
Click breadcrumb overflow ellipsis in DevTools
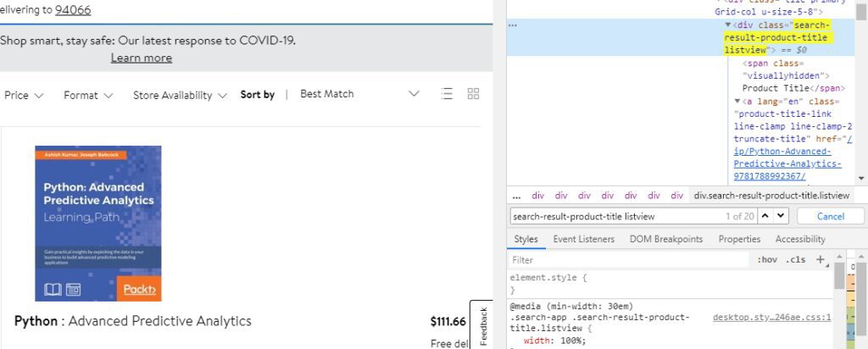(516, 195)
